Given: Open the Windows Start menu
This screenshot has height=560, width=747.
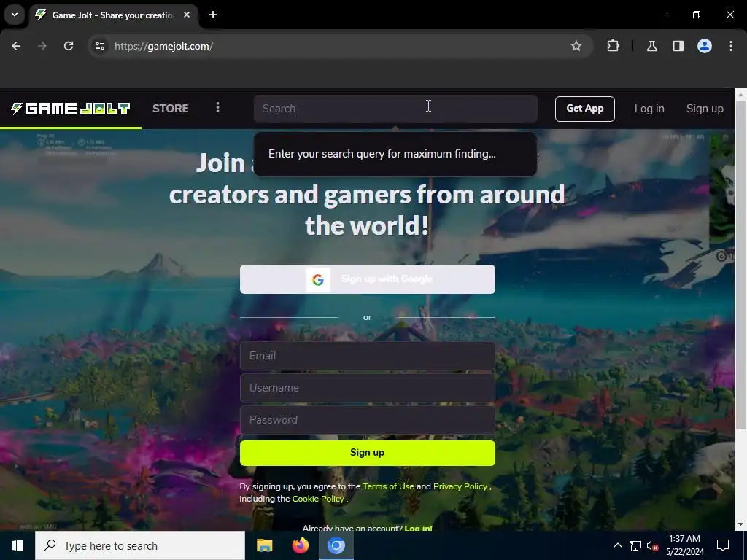Looking at the screenshot, I should tap(18, 545).
